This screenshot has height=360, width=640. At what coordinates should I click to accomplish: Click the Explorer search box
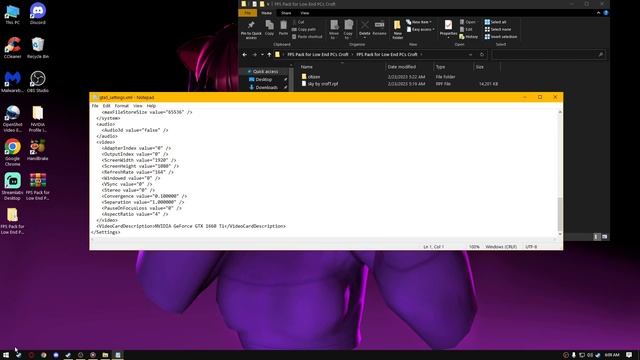(549, 55)
